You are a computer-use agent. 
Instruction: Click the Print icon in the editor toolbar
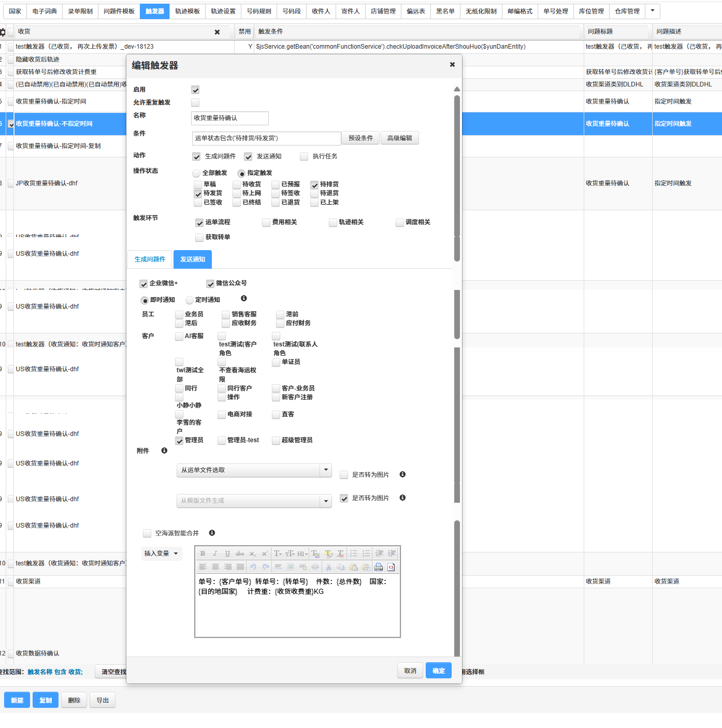(379, 567)
